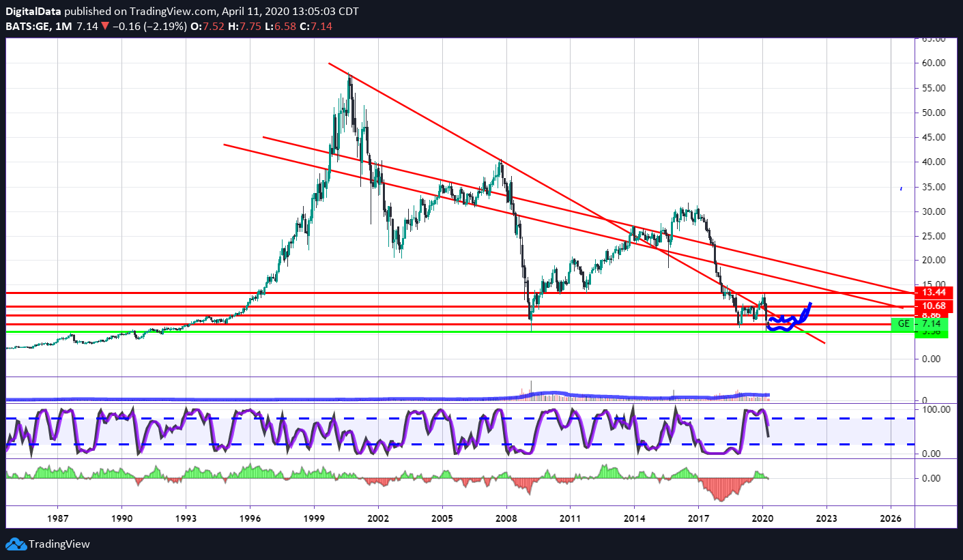This screenshot has height=560, width=963.
Task: Select the upper dashed blue stochastic band
Action: click(x=459, y=418)
